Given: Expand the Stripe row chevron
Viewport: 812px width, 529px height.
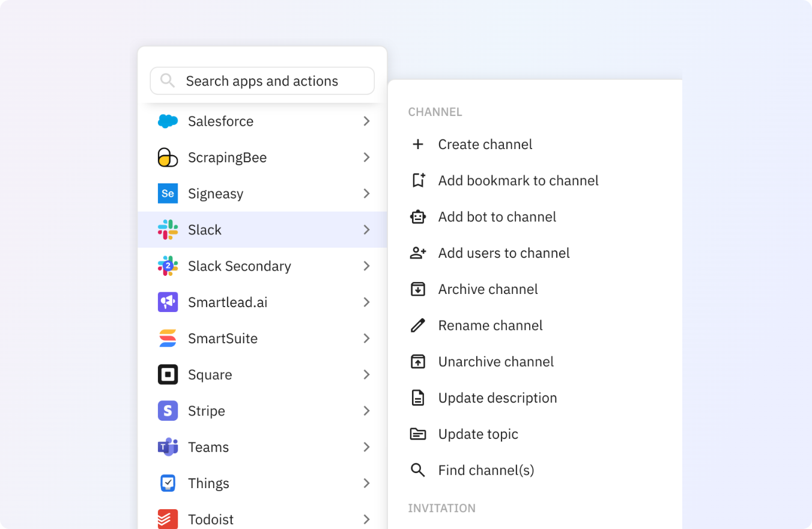Looking at the screenshot, I should [366, 411].
